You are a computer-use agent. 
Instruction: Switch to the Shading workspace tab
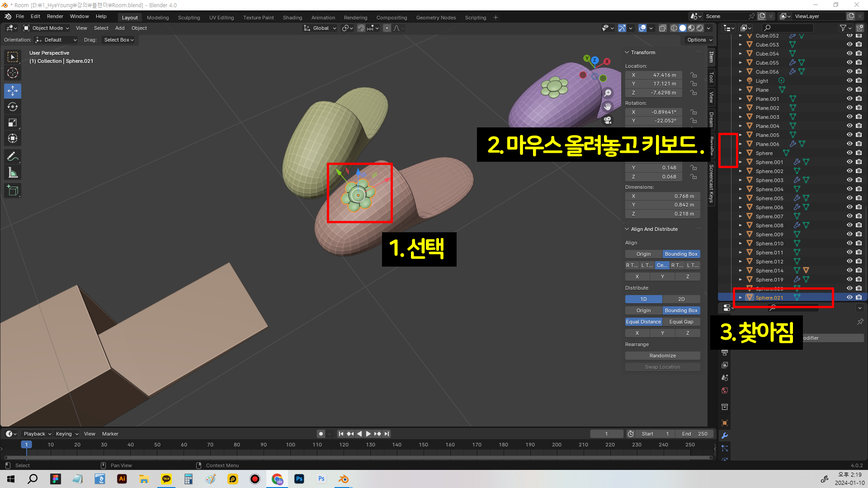tap(292, 18)
